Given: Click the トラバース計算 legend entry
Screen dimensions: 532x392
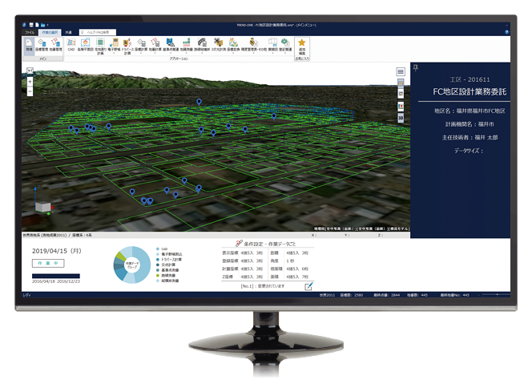Looking at the screenshot, I should [168, 260].
